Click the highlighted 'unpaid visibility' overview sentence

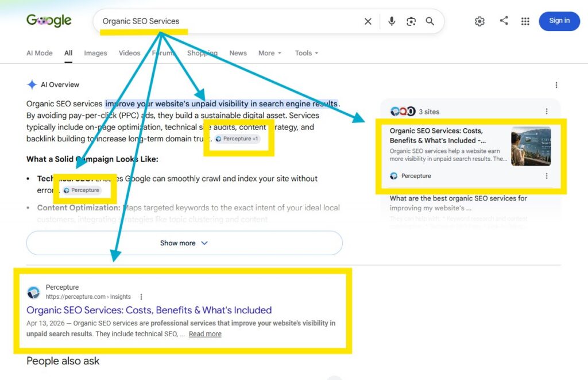click(x=222, y=103)
